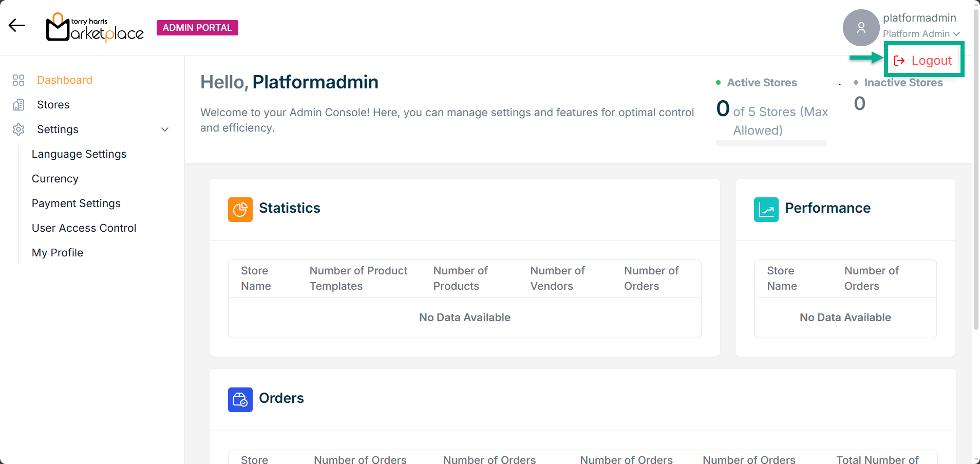Click the orange Statistics pie chart icon
The height and width of the screenshot is (464, 980).
240,210
